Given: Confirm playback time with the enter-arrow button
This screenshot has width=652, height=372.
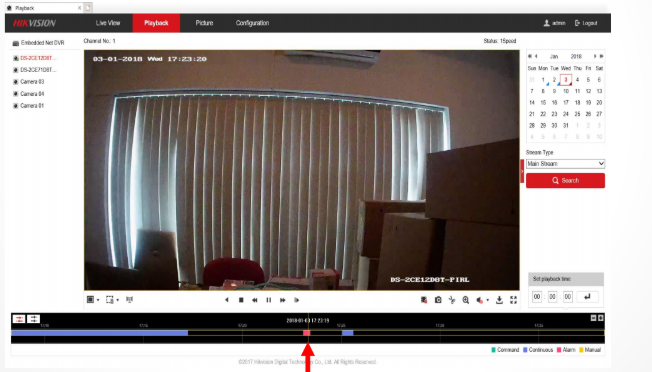Looking at the screenshot, I should click(587, 297).
